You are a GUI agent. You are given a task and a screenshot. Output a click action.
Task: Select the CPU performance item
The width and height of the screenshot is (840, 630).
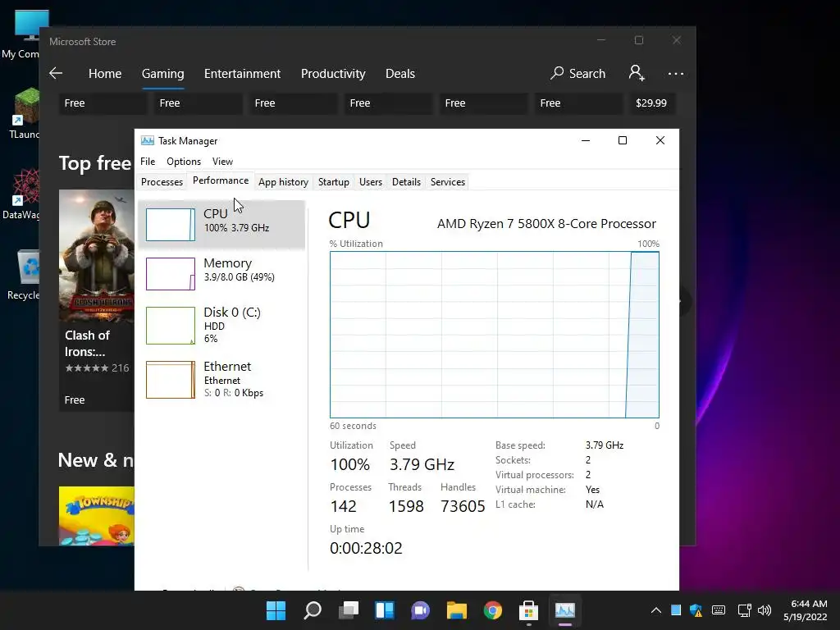tap(221, 225)
